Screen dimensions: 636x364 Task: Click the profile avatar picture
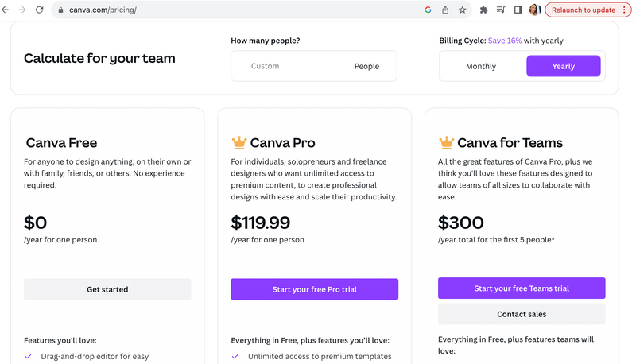pos(535,10)
